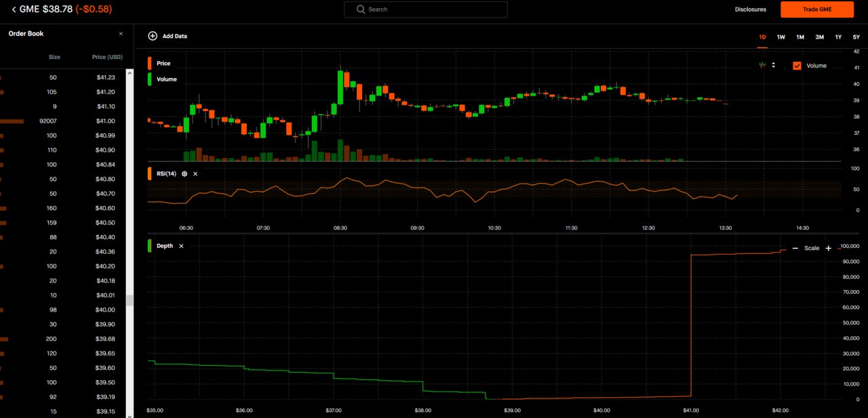The width and height of the screenshot is (868, 418).
Task: Decrease depth scale with minus icon
Action: [x=795, y=249]
